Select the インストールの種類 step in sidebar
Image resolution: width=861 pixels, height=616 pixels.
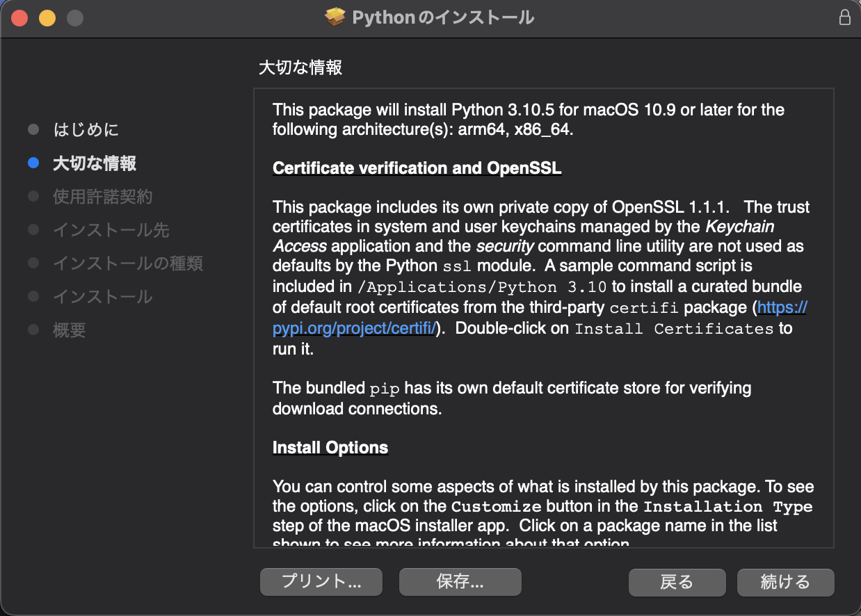(x=128, y=263)
